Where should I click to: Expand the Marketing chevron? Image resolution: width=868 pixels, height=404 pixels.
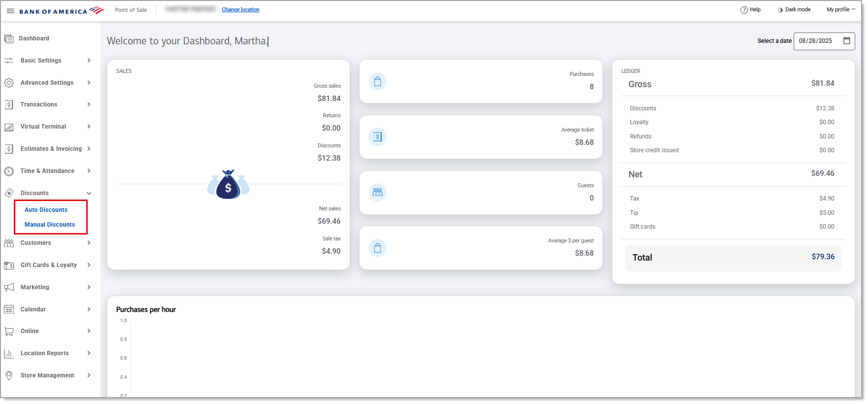89,287
